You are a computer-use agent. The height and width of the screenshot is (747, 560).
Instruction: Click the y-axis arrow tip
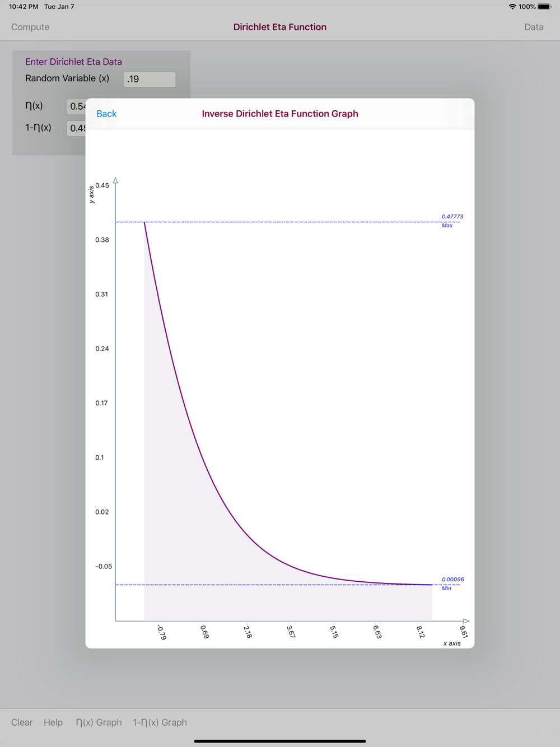pos(115,180)
